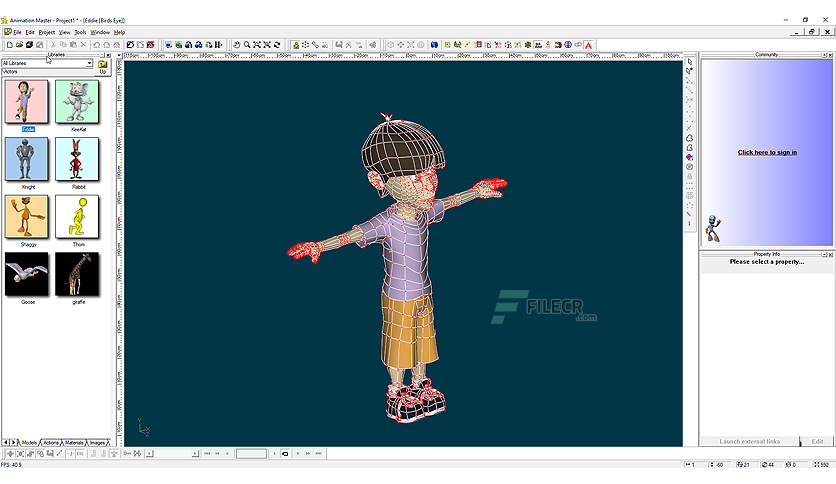This screenshot has width=836, height=484.
Task: Jump to the first frame
Action: [x=207, y=454]
